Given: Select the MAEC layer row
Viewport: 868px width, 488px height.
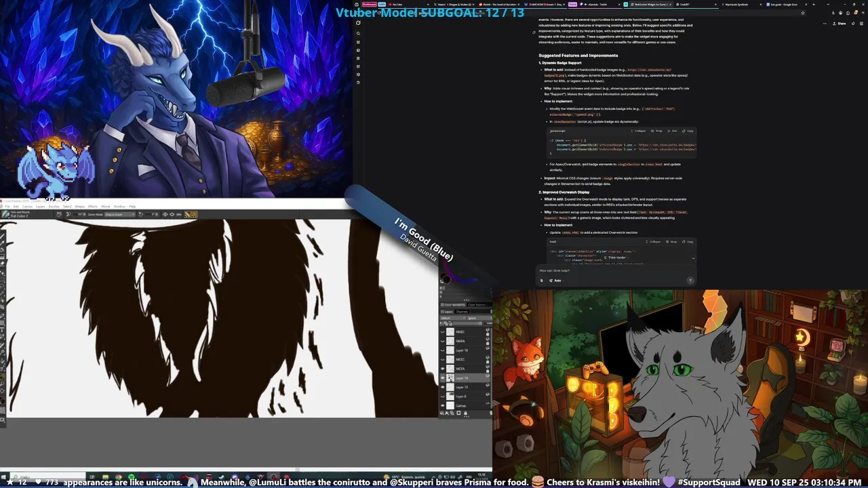Looking at the screenshot, I should pos(465,332).
